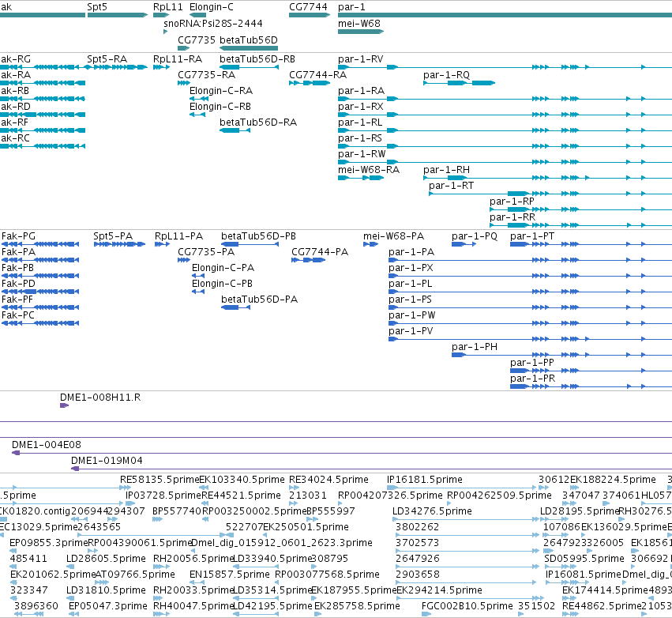The height and width of the screenshot is (618, 672).
Task: Click the LD34276.5prime EST label
Action: tap(432, 512)
